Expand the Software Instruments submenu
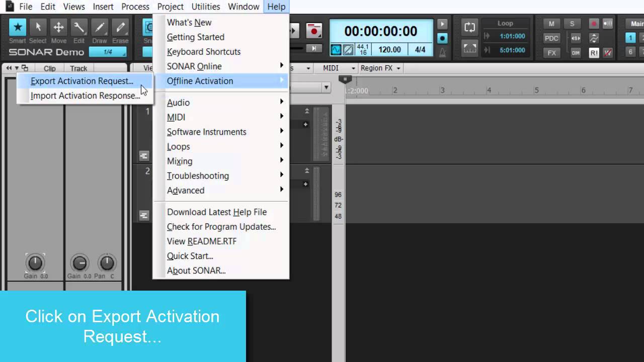 (x=221, y=132)
